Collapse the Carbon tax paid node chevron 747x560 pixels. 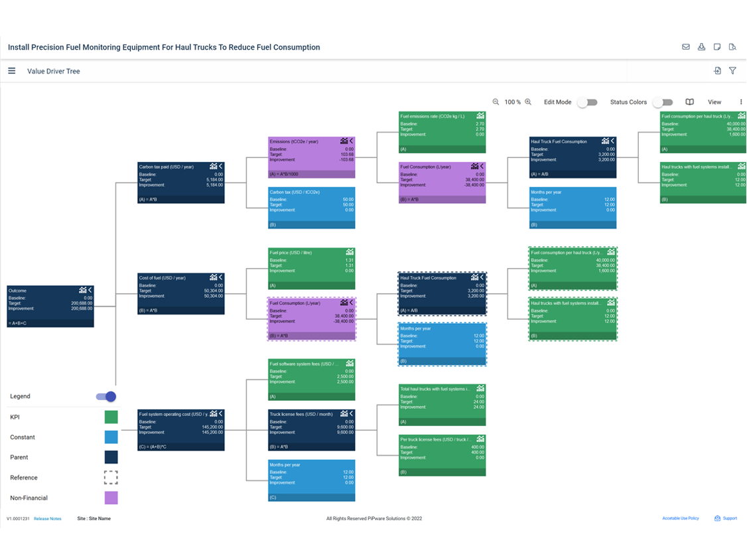pyautogui.click(x=221, y=166)
